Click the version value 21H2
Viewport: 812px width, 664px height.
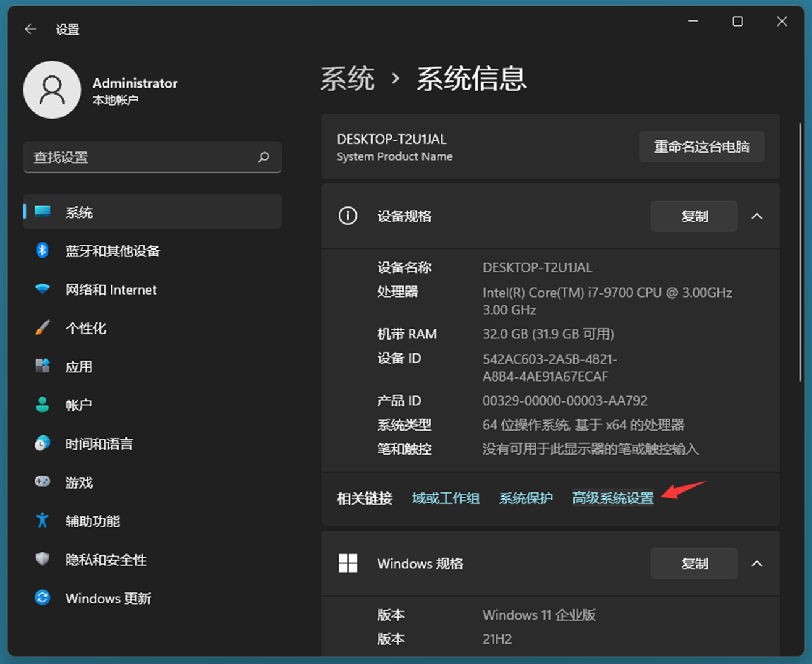497,639
